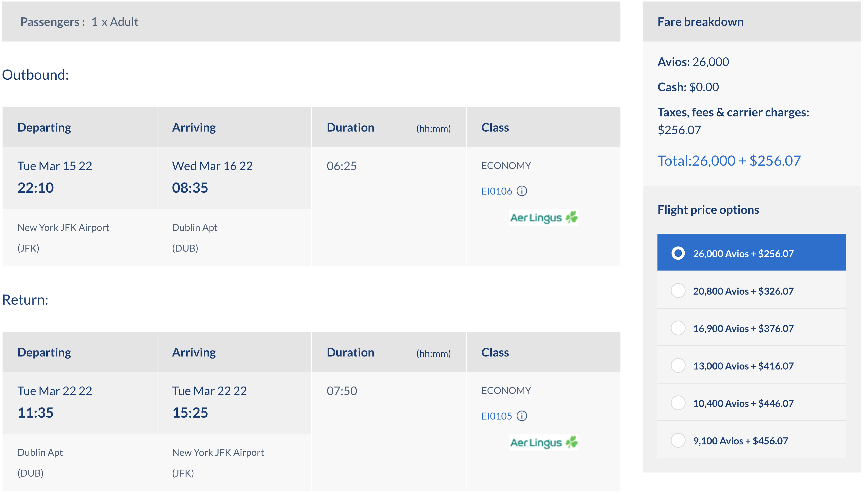Select 20,800 Avios + $326.07 option
This screenshot has width=868, height=494.
[x=678, y=291]
